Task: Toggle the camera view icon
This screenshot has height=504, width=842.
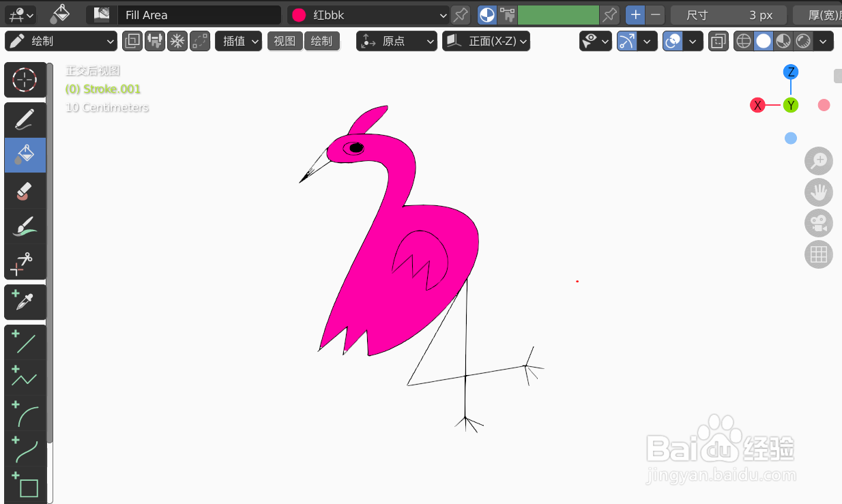Action: tap(818, 224)
